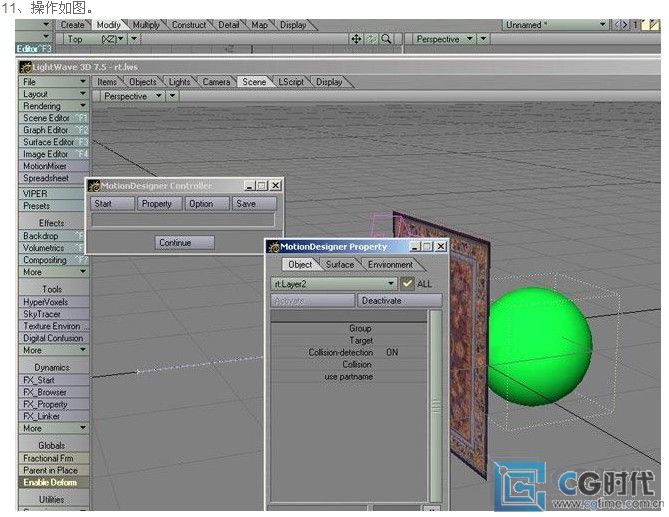This screenshot has height=517, width=669.
Task: Click the Target property row
Action: click(349, 340)
